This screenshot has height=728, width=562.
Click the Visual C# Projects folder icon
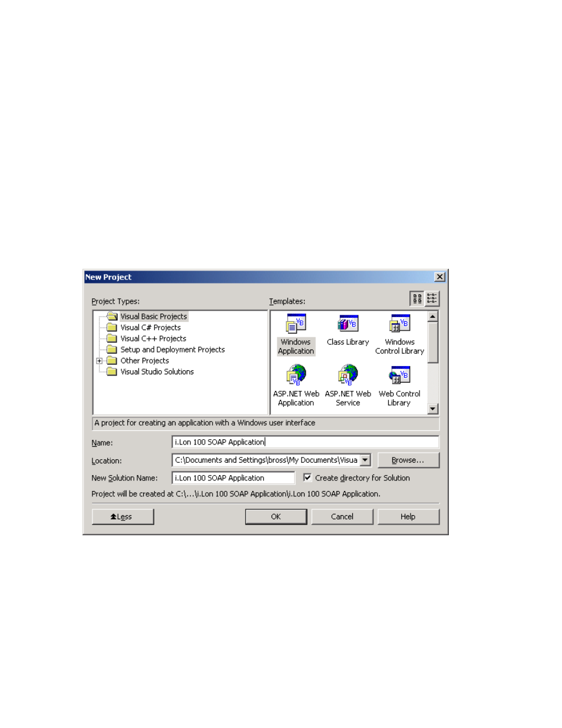pos(112,328)
